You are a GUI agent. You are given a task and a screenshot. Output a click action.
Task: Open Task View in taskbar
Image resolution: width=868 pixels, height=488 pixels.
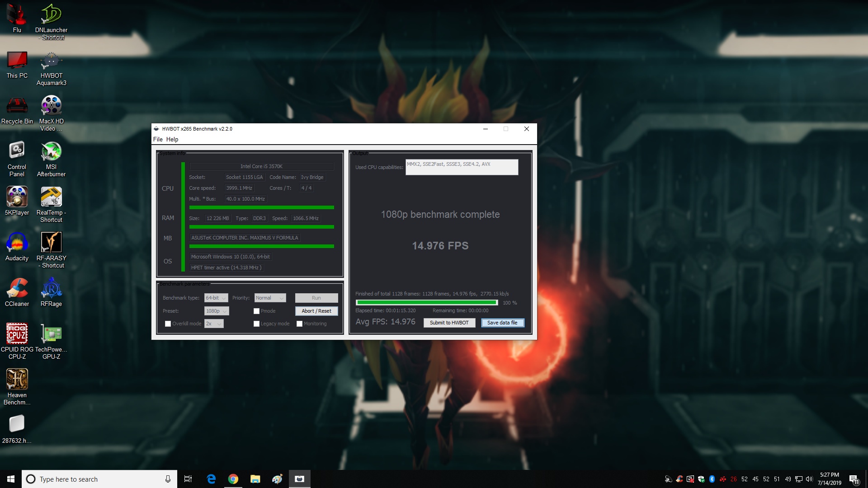click(188, 479)
